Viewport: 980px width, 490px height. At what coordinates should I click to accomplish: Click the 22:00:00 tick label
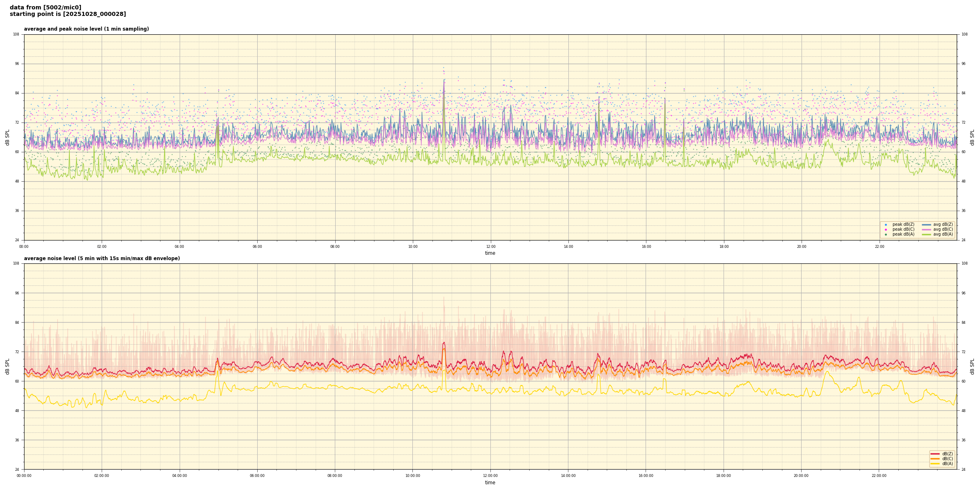coord(879,476)
